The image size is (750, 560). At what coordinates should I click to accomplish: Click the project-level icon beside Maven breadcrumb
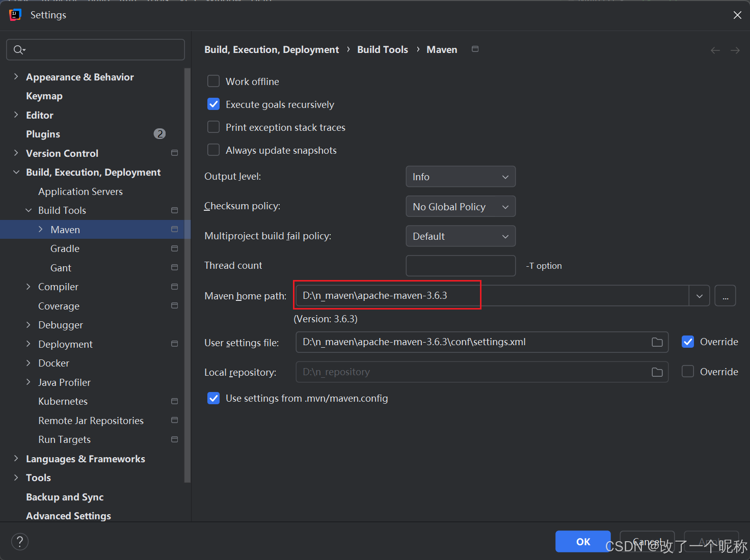(475, 49)
